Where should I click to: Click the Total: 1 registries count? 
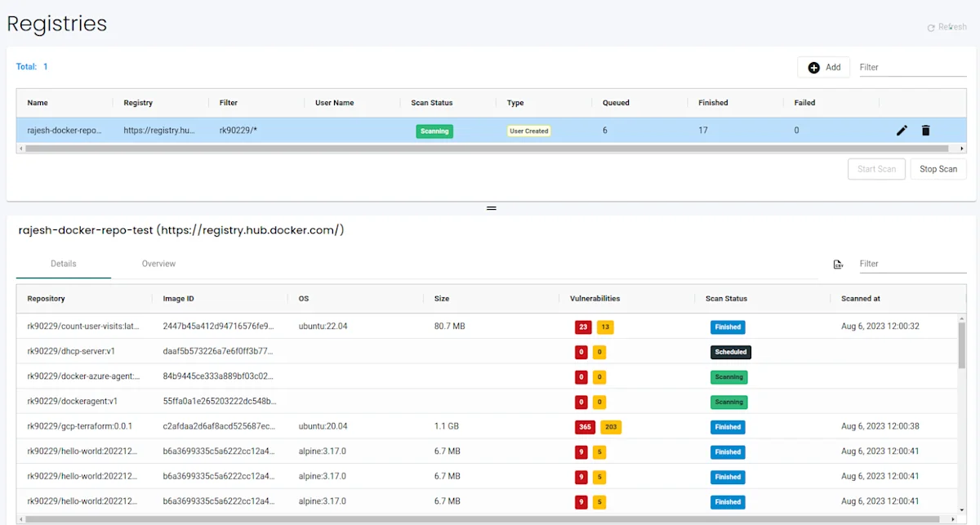[32, 67]
